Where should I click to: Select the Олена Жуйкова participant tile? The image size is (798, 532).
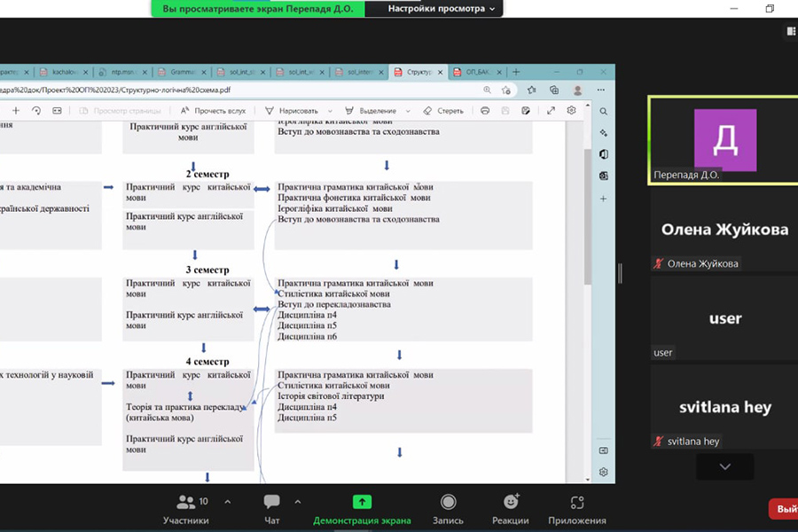click(x=724, y=229)
